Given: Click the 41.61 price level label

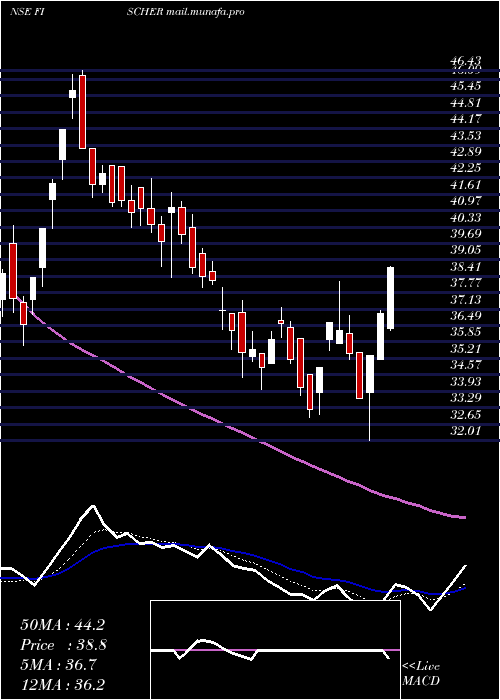Looking at the screenshot, I should tap(465, 185).
